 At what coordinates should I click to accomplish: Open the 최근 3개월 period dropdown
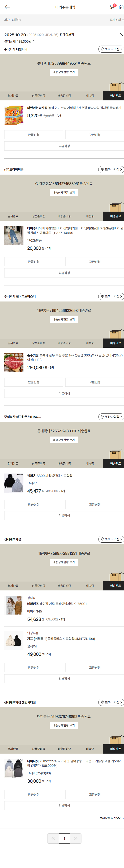click(13, 20)
